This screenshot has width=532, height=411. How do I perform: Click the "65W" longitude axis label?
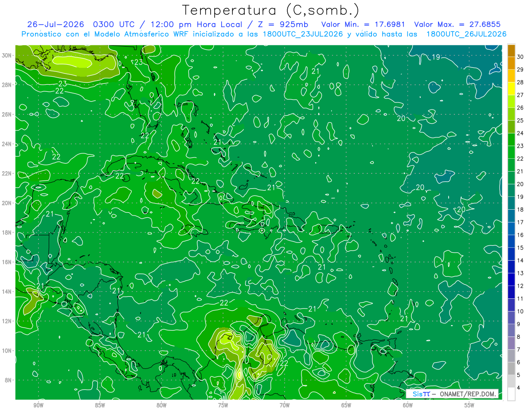(x=346, y=405)
